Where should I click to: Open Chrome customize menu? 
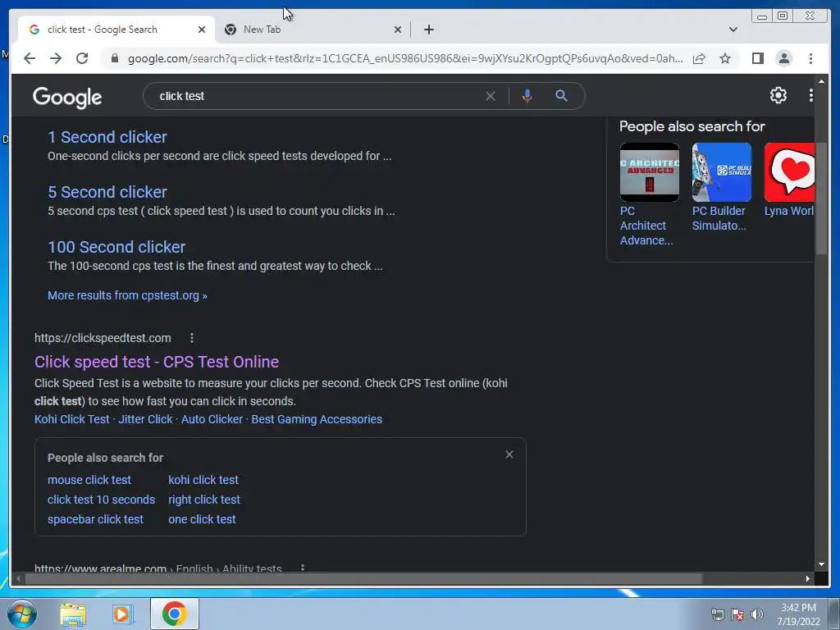[x=810, y=58]
